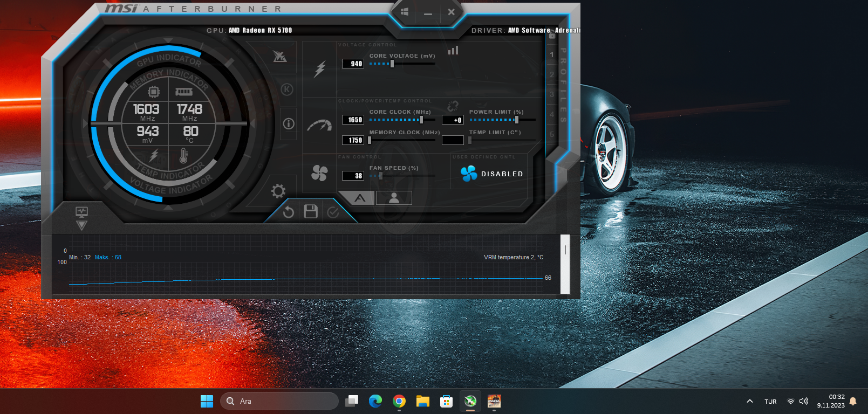Image resolution: width=868 pixels, height=414 pixels.
Task: Open the Wi-Fi network tray icon
Action: 791,401
